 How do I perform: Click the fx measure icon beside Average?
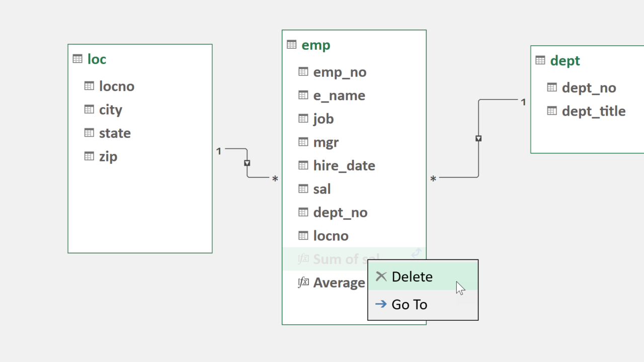[303, 283]
